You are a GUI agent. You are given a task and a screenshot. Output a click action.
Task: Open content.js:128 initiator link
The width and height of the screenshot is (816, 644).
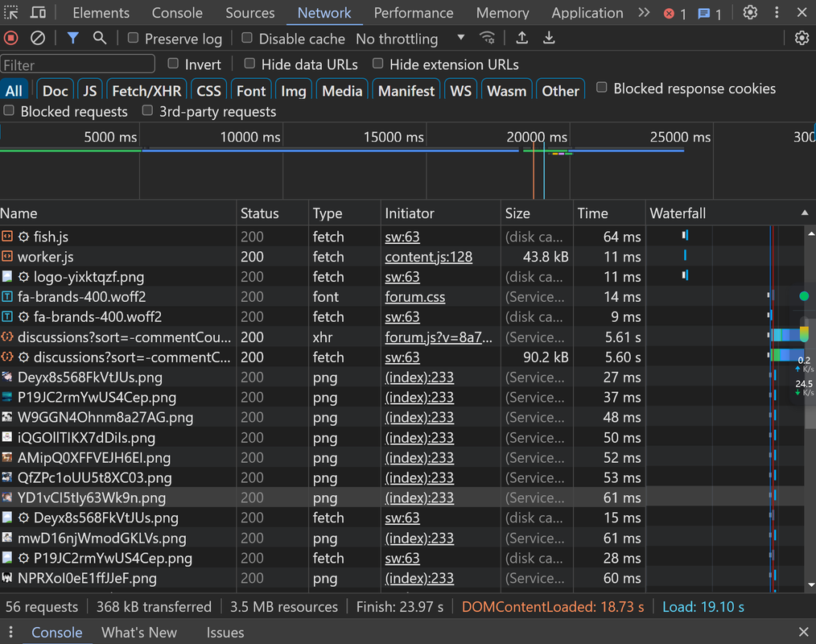(x=428, y=257)
